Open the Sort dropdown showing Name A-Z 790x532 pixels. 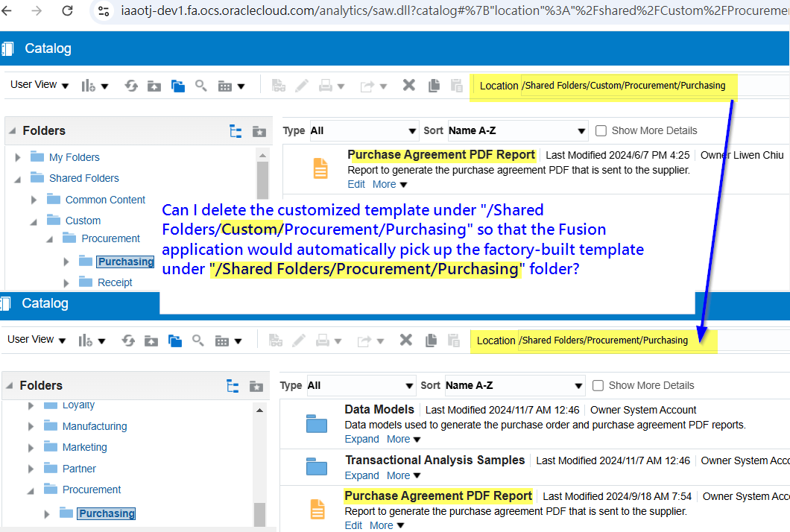pyautogui.click(x=517, y=130)
